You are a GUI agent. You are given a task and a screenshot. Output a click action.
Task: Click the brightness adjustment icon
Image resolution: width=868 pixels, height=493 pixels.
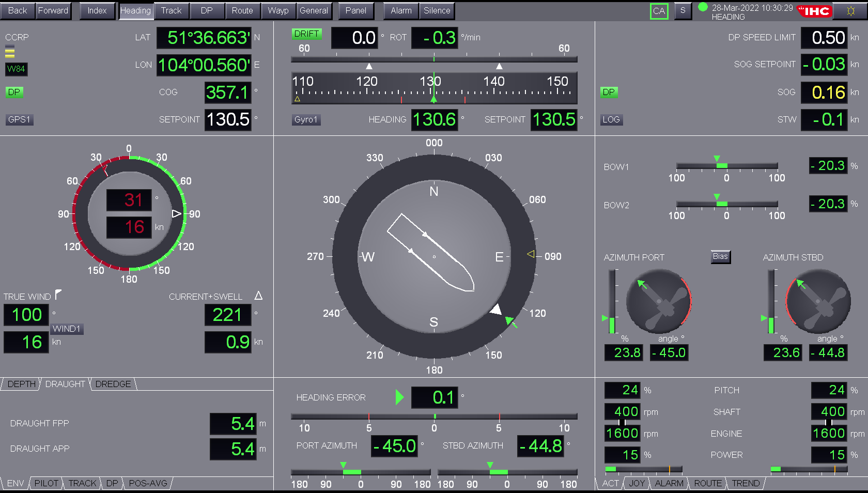(x=852, y=10)
